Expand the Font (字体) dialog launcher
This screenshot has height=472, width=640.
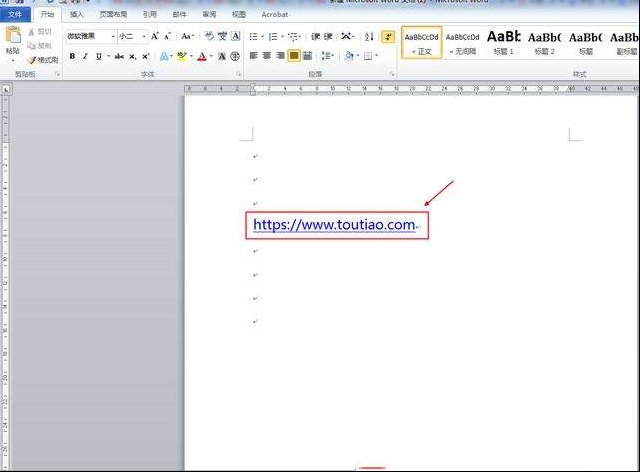[x=239, y=74]
